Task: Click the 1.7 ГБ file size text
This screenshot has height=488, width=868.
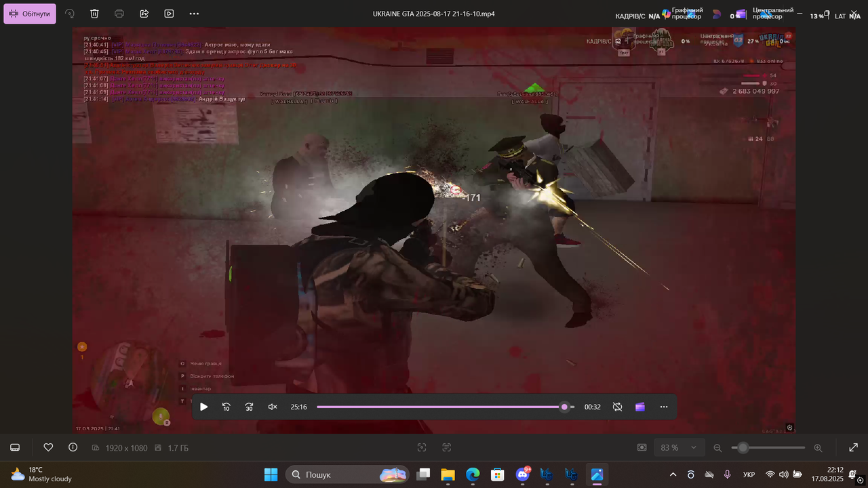Action: (178, 448)
